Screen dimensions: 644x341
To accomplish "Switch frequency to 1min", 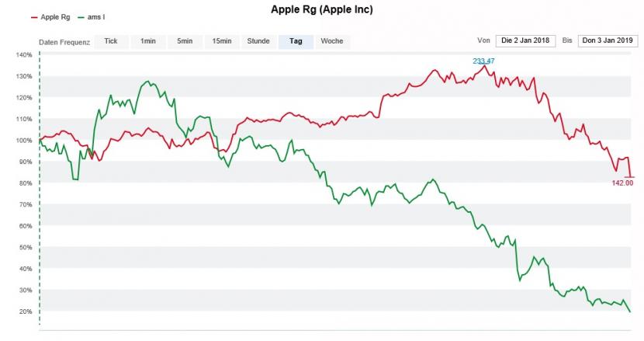I will tap(148, 41).
